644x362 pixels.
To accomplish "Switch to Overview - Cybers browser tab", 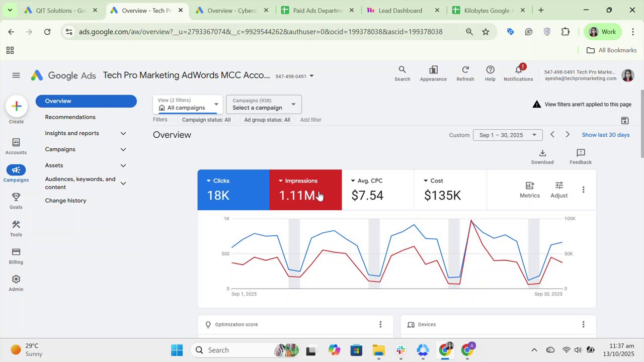I will point(233,10).
